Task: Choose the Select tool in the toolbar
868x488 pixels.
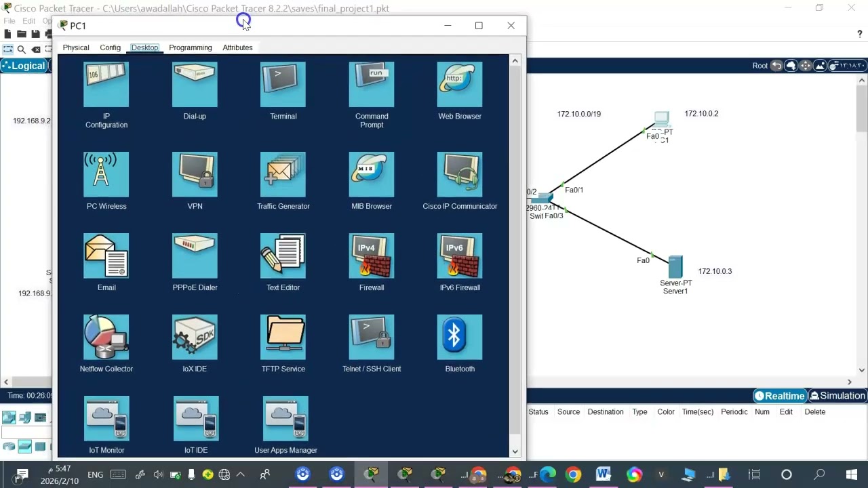Action: click(x=8, y=49)
